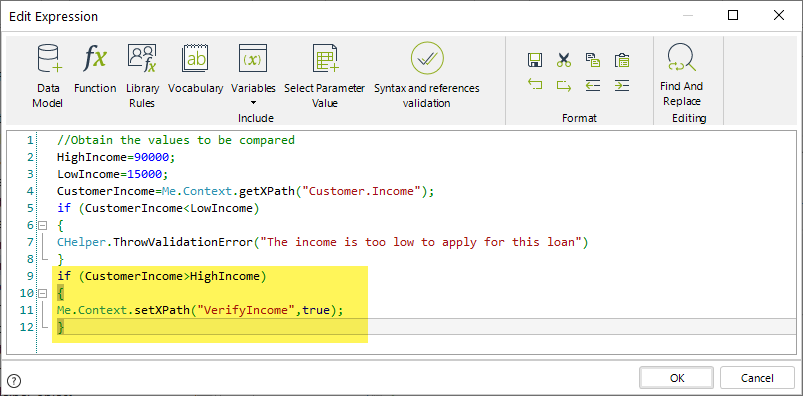This screenshot has width=803, height=396.
Task: Collapse the code block at line 10
Action: click(x=43, y=294)
